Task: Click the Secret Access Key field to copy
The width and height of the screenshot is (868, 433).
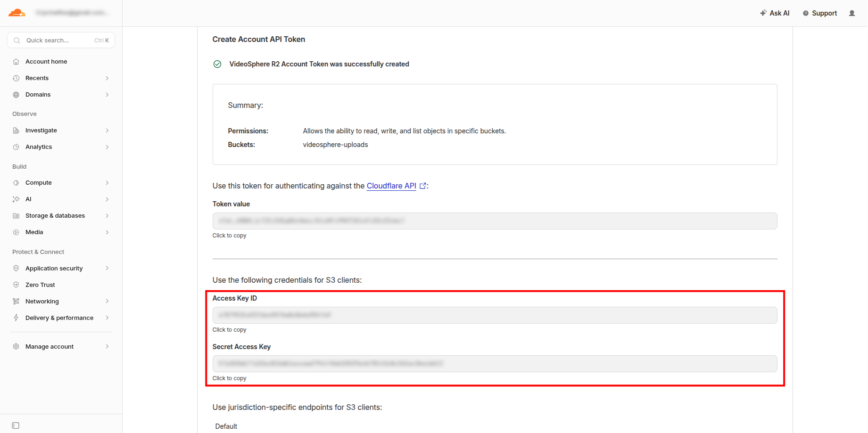Action: click(495, 364)
